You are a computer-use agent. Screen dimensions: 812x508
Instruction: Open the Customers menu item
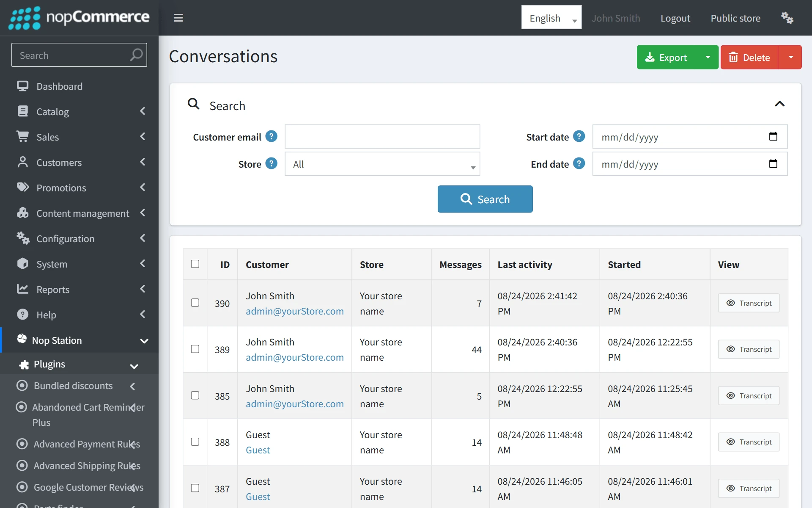coord(79,162)
